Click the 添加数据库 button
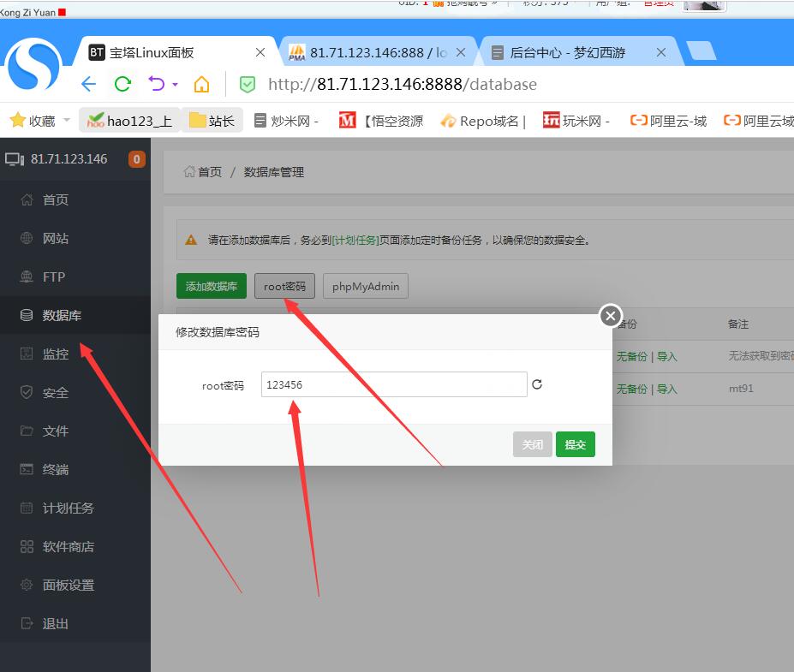Screen dimensions: 794x672 tap(211, 286)
